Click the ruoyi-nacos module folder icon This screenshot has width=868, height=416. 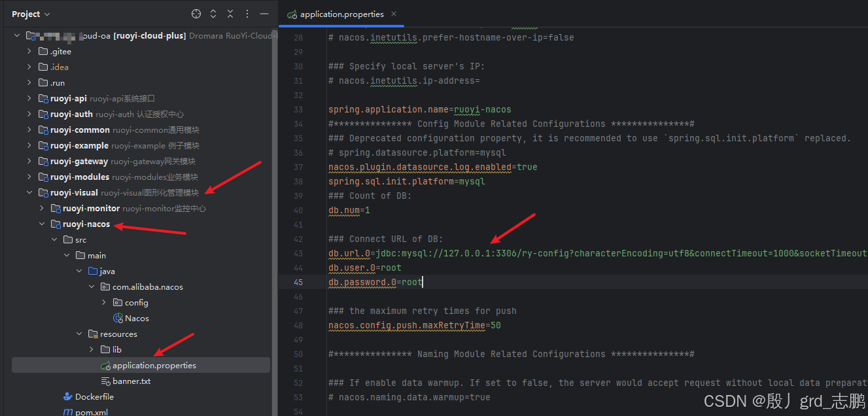pyautogui.click(x=56, y=224)
